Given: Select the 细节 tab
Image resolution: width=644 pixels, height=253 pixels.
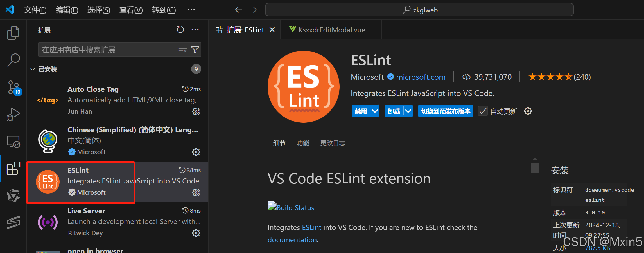Looking at the screenshot, I should pos(279,143).
